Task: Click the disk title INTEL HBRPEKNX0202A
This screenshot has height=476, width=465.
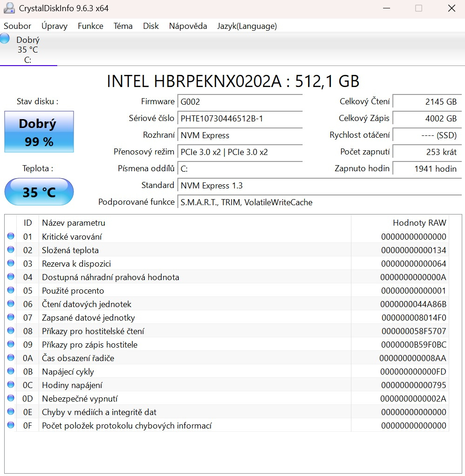Action: [x=233, y=81]
